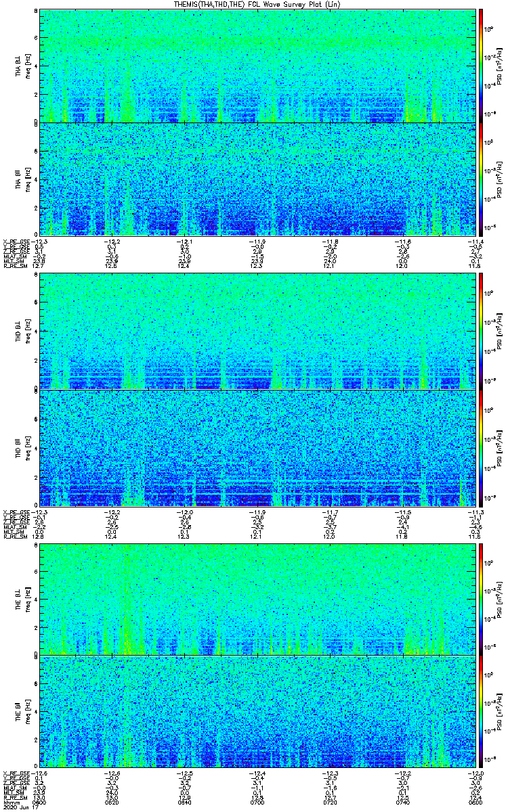
Task: Click the 0740 time tick label
Action: [402, 803]
